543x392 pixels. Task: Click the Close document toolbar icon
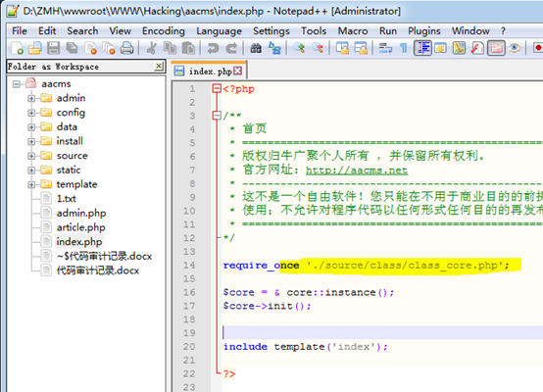tap(90, 48)
